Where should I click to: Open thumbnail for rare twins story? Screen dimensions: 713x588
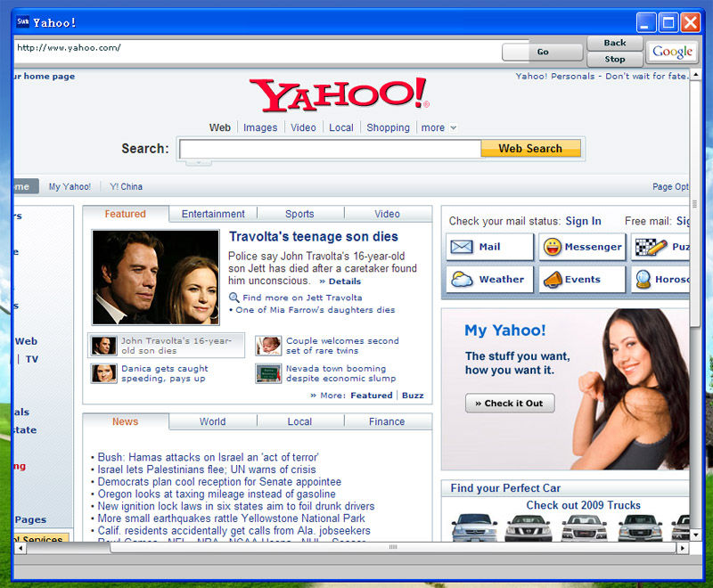pos(268,346)
